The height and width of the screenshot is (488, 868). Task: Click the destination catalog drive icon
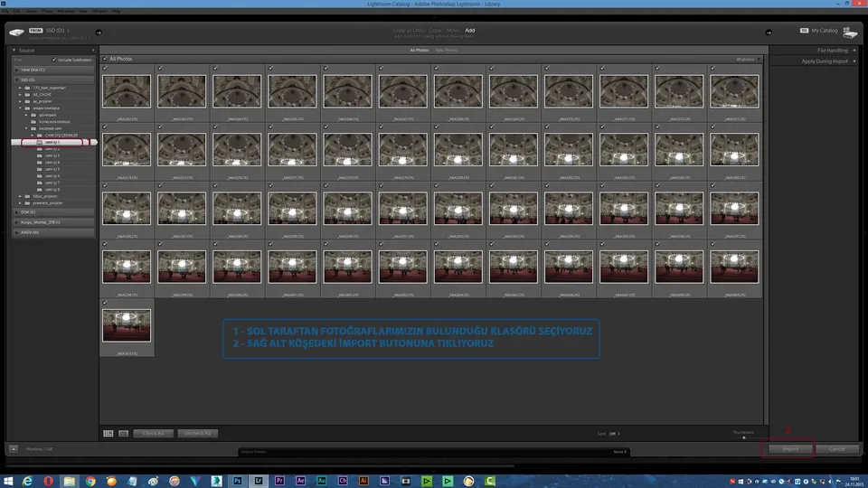[850, 33]
